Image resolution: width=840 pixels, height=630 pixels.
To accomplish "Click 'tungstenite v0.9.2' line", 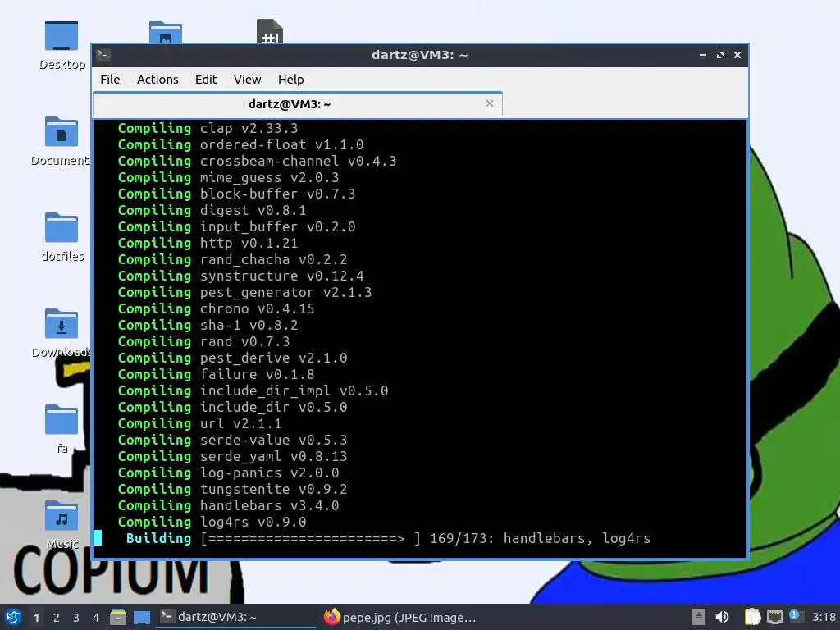I will [273, 489].
